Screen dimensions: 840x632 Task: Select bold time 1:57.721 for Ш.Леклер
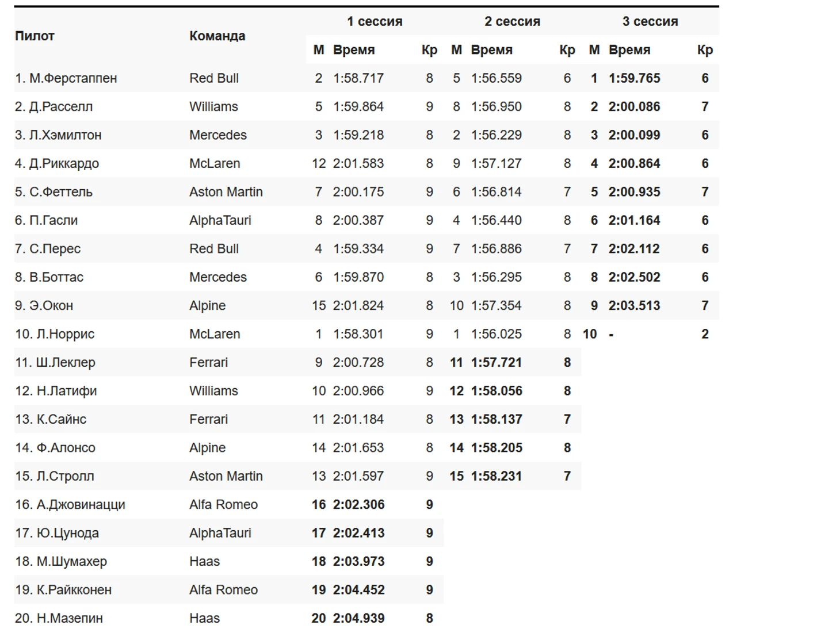(496, 363)
